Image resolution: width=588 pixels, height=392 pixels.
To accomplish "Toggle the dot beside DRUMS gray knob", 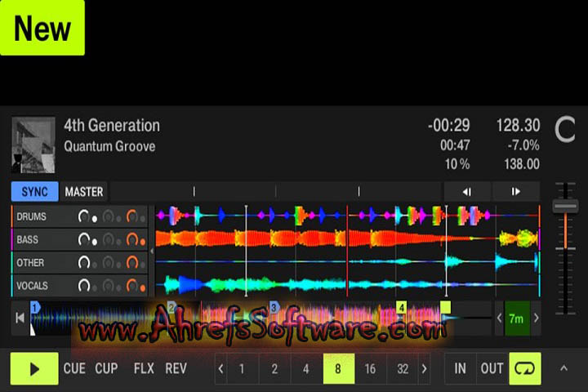I will [118, 219].
